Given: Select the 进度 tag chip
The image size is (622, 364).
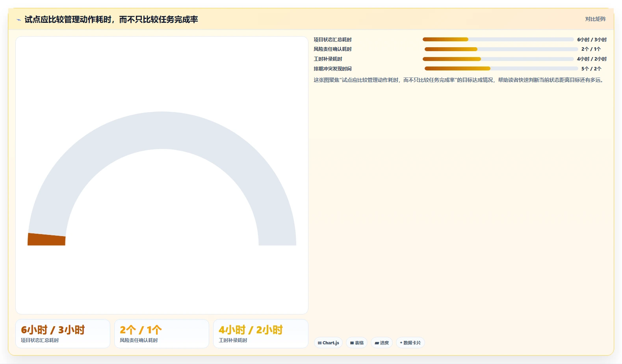Looking at the screenshot, I should pyautogui.click(x=382, y=343).
